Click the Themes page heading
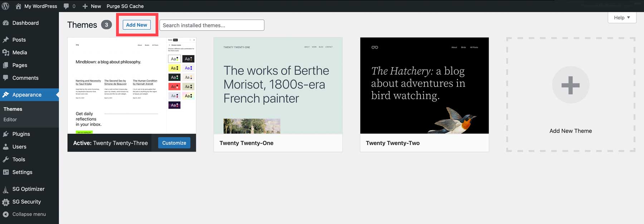This screenshot has width=644, height=224. pos(82,25)
